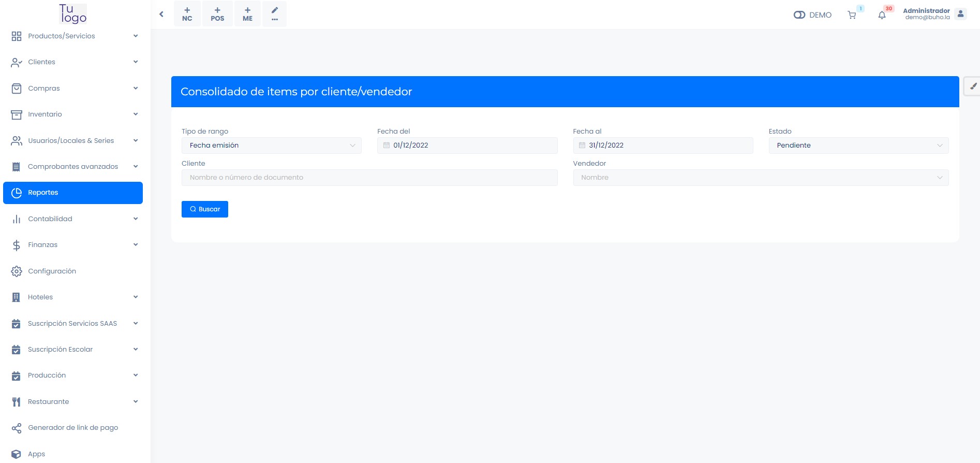This screenshot has height=463, width=980.
Task: Open Generador de link de pago
Action: click(72, 428)
